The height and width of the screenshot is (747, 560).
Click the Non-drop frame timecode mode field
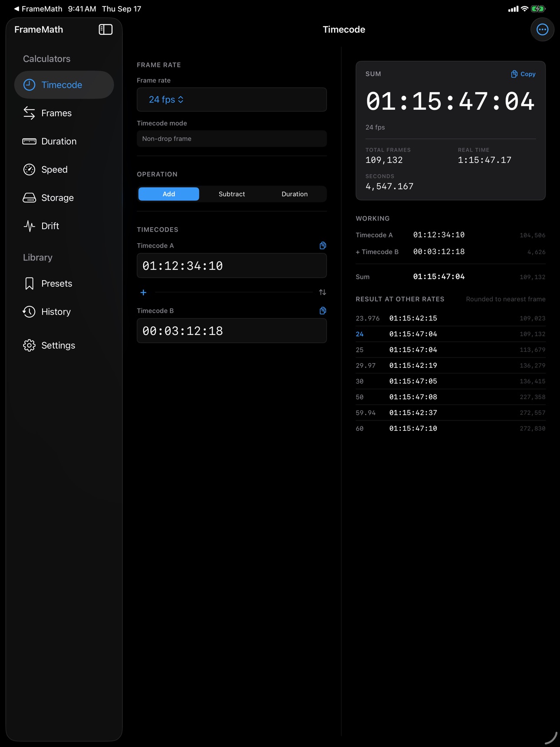[232, 139]
